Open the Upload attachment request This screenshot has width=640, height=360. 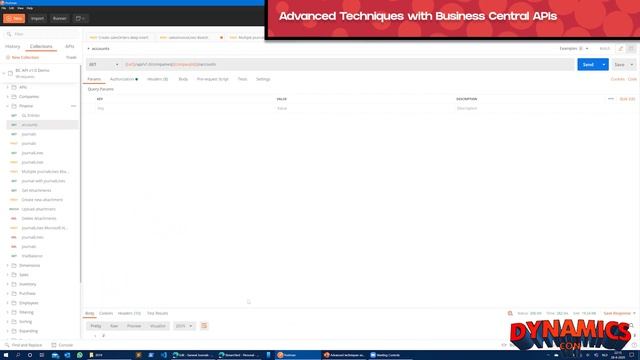pyautogui.click(x=38, y=209)
